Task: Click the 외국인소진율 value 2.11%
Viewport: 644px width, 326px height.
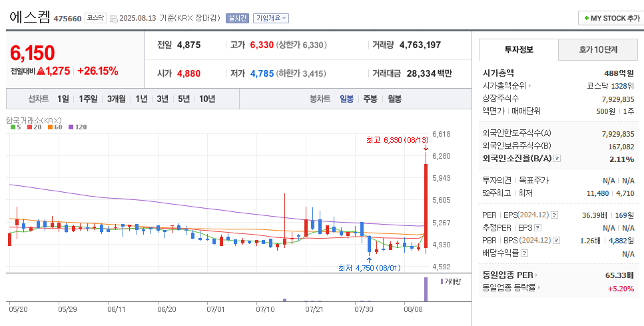Action: click(x=622, y=159)
